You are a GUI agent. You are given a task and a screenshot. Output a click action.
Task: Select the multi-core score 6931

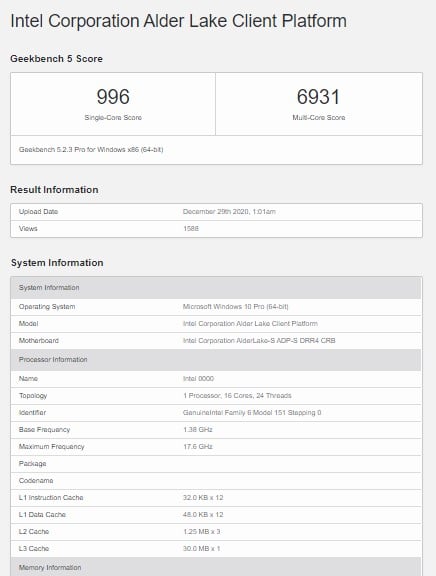tap(318, 97)
